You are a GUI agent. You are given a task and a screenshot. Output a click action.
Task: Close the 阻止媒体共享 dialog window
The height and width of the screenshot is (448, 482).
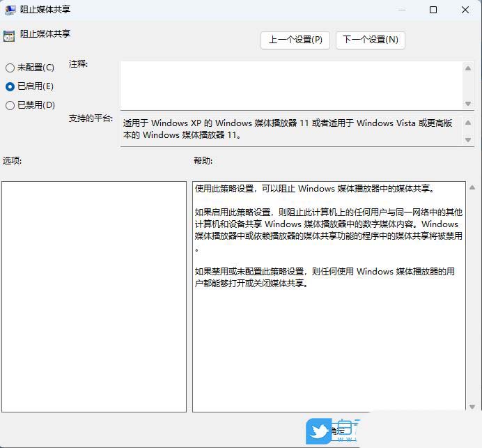pos(465,10)
